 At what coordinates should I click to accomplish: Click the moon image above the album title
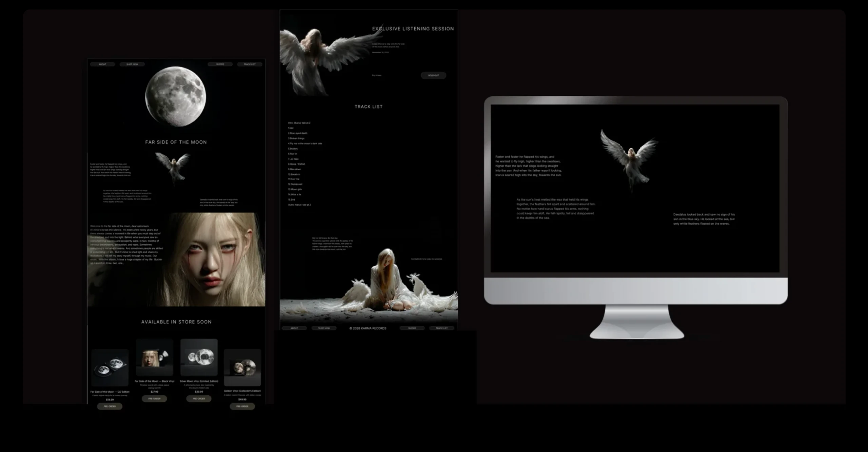(x=175, y=97)
